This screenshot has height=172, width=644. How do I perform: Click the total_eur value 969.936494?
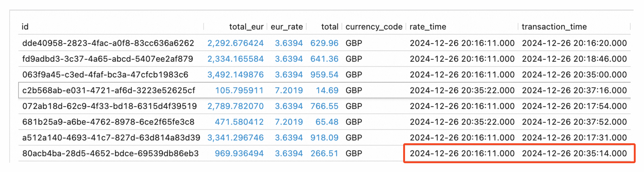(x=239, y=153)
